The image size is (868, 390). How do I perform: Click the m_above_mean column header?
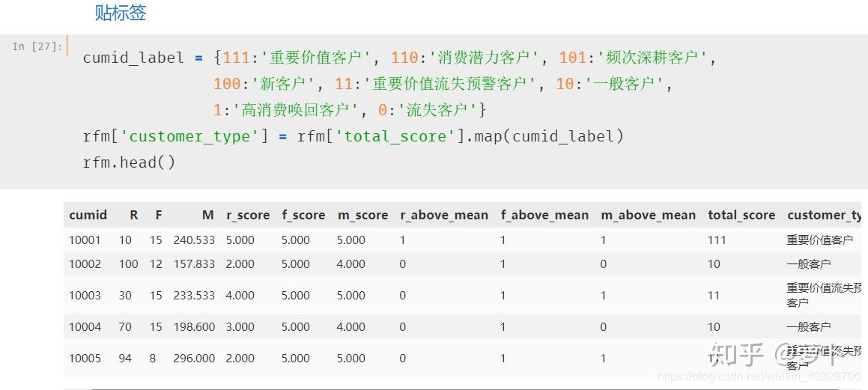649,215
